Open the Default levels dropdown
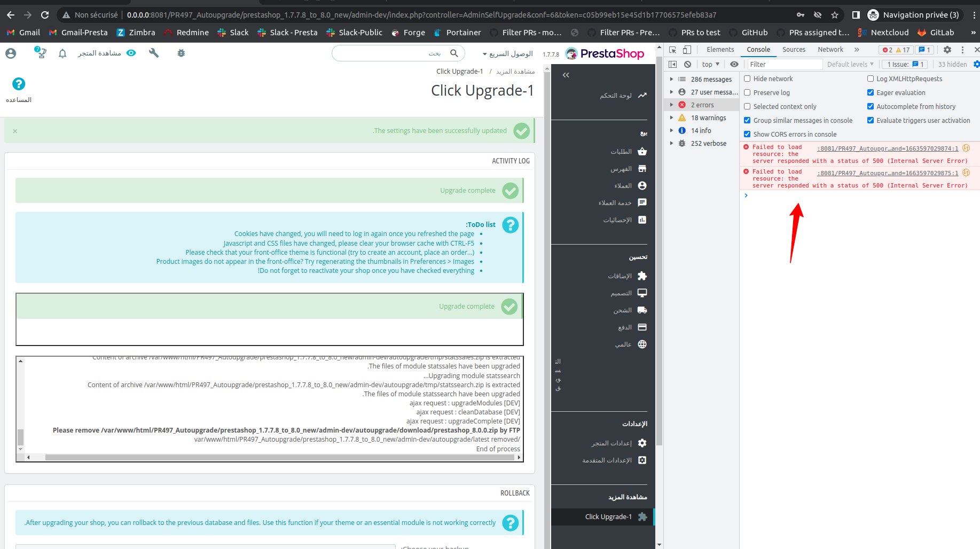Screen dimensions: 980x549 [850, 64]
